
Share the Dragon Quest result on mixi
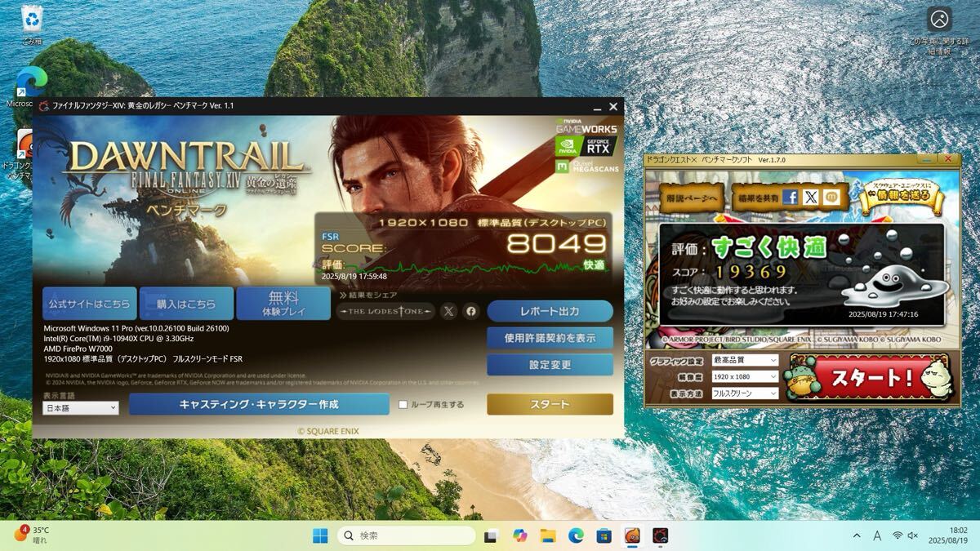tap(831, 197)
